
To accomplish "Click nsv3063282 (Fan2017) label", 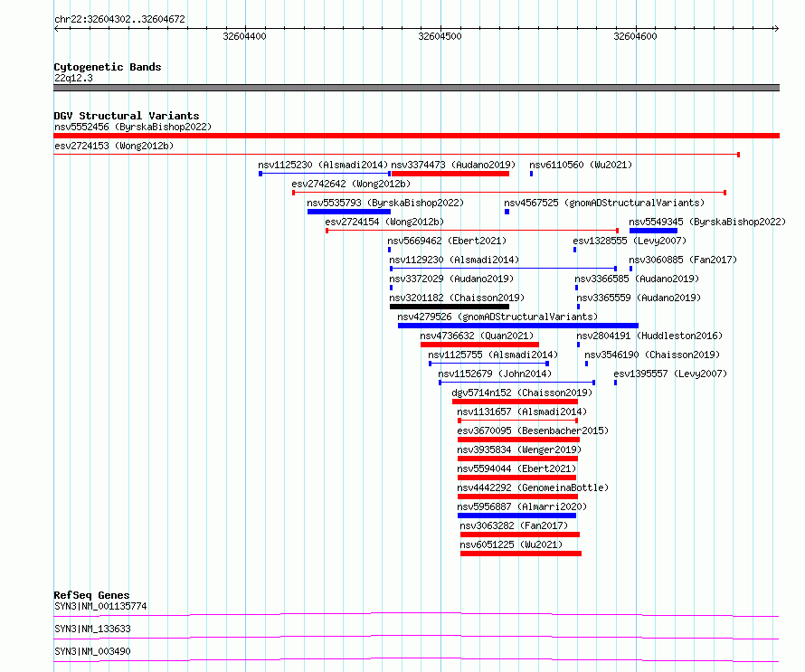I will pos(514,525).
